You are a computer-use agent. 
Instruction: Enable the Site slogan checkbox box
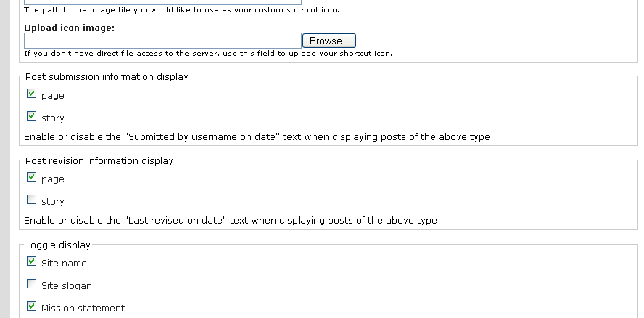click(x=31, y=284)
